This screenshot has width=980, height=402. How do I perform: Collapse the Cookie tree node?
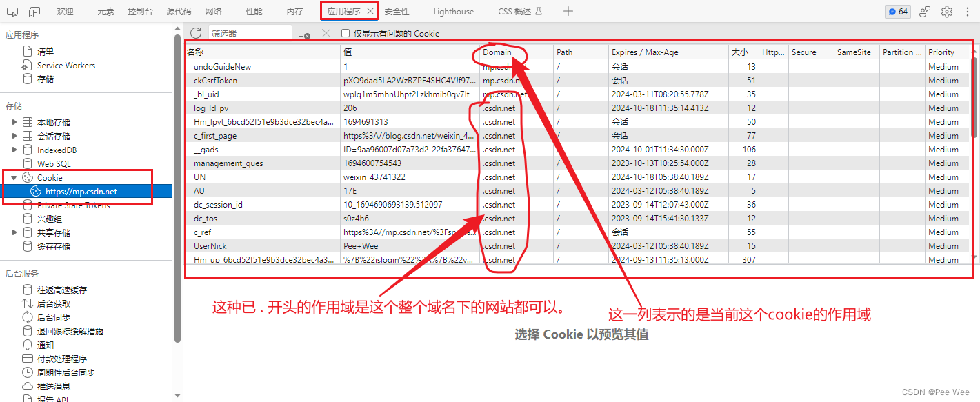(14, 178)
